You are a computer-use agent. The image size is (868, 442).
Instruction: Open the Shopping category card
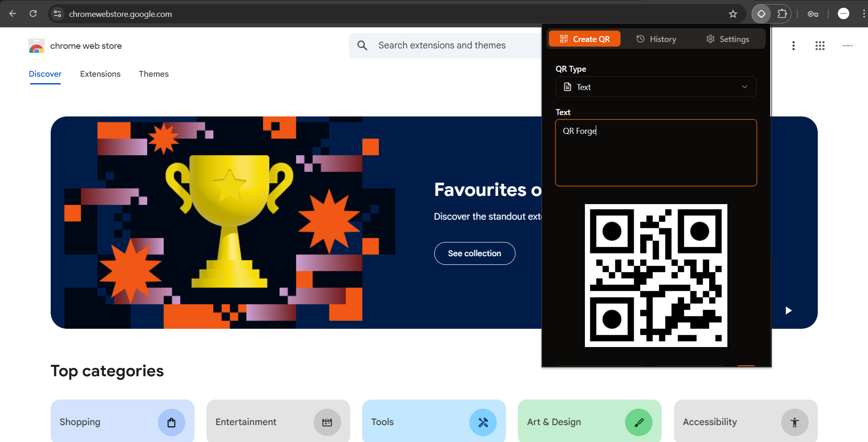[122, 422]
